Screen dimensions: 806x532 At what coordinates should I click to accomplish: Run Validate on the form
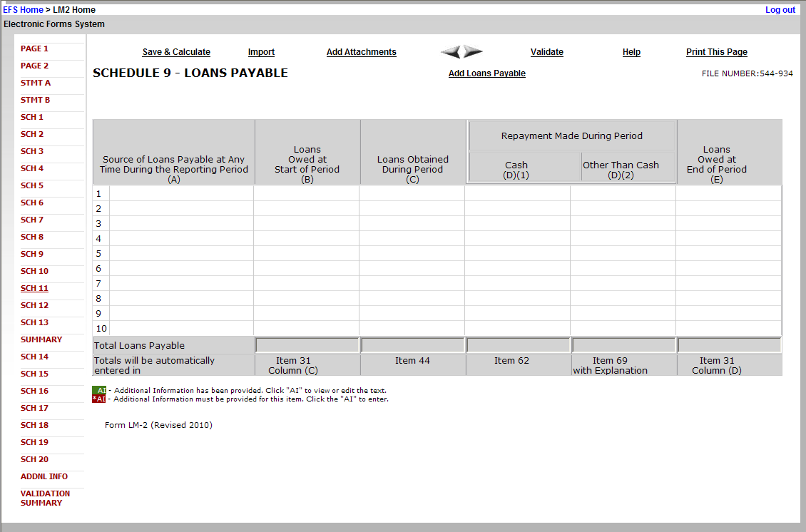(547, 52)
